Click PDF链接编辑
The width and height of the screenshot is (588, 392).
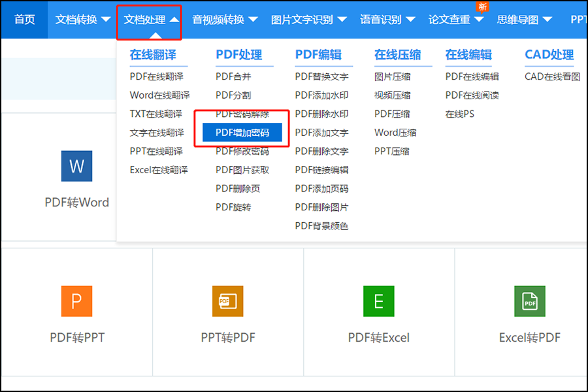pos(321,170)
